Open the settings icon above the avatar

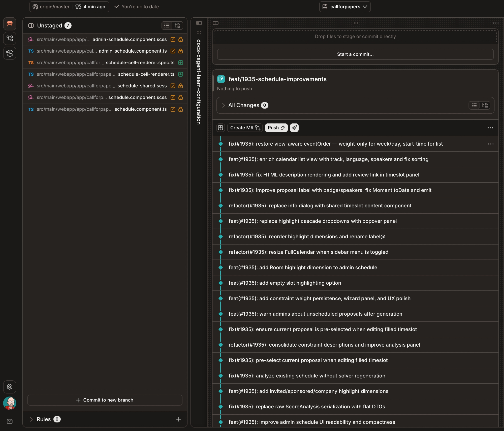pyautogui.click(x=10, y=387)
